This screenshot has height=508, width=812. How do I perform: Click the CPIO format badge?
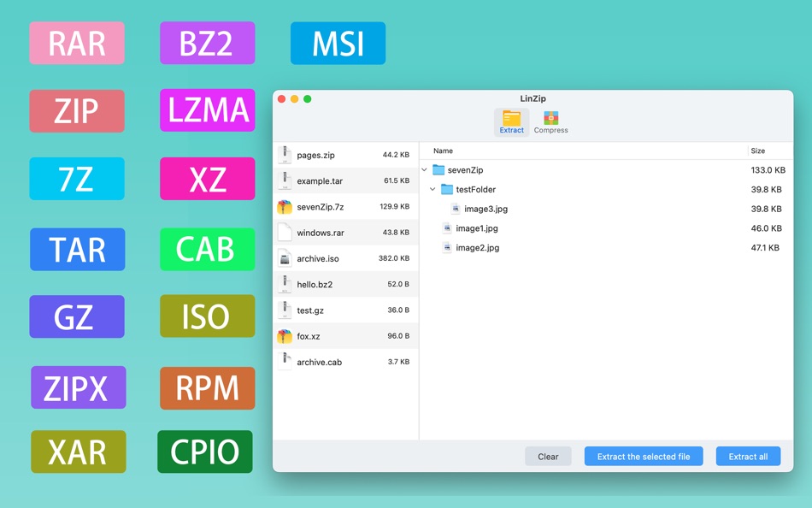(x=205, y=452)
